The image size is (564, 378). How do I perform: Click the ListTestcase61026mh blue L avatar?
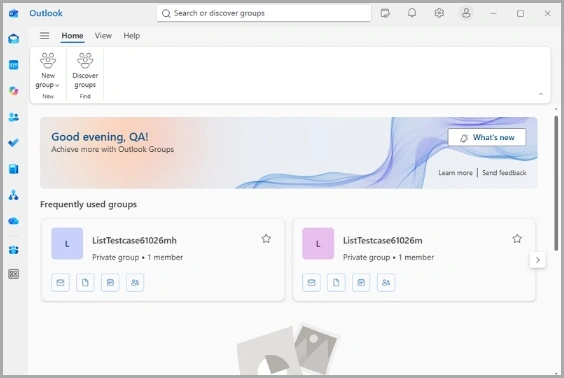point(67,243)
